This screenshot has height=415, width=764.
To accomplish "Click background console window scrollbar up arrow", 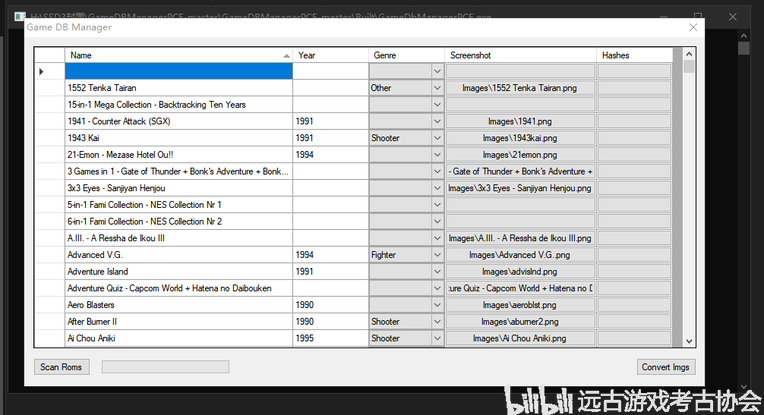I will click(x=744, y=36).
